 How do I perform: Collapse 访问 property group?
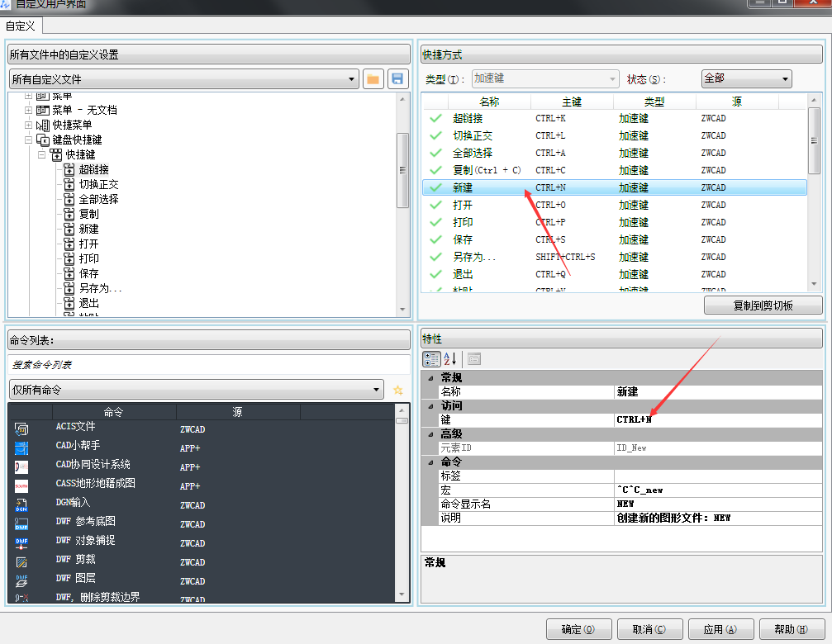point(430,406)
